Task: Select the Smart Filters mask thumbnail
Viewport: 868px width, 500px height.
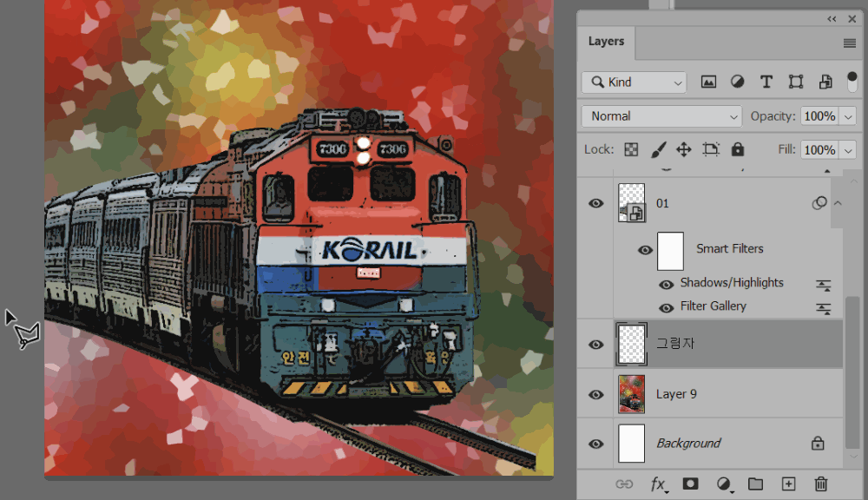Action: 670,251
